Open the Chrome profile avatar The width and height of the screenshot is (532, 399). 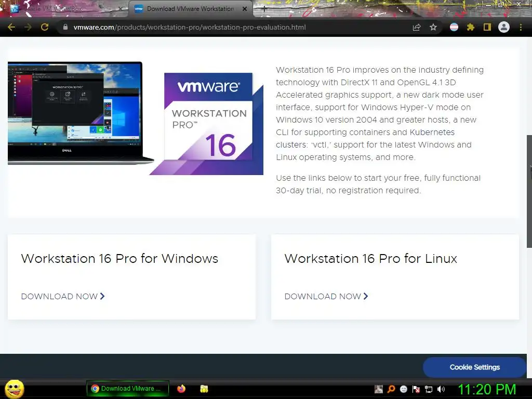[504, 27]
